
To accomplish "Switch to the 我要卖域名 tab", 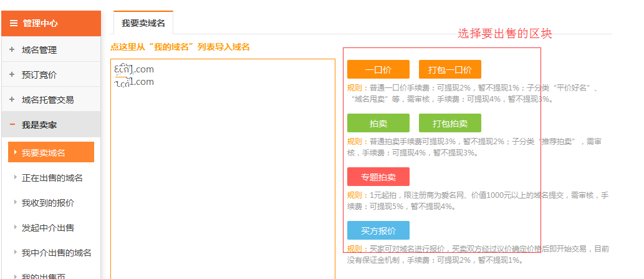I will (143, 23).
